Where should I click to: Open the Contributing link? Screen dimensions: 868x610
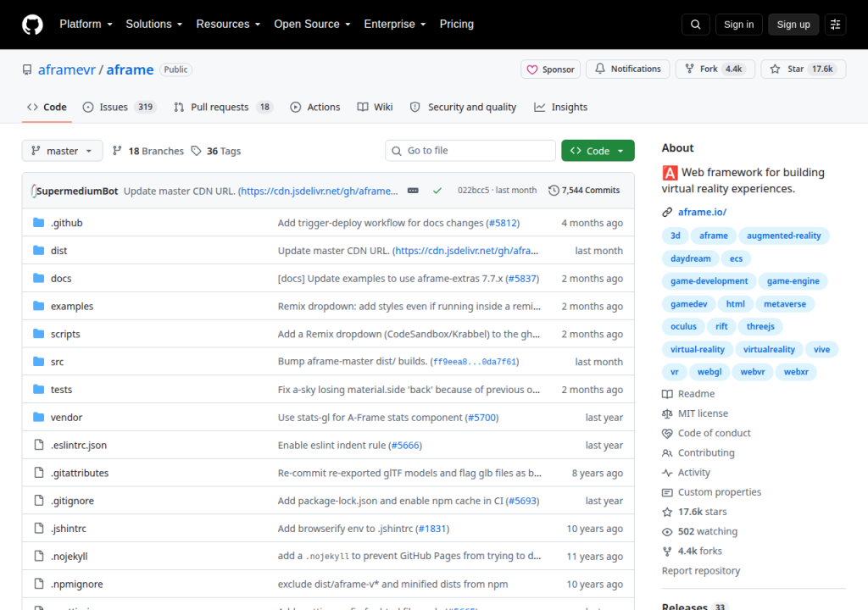click(x=698, y=452)
